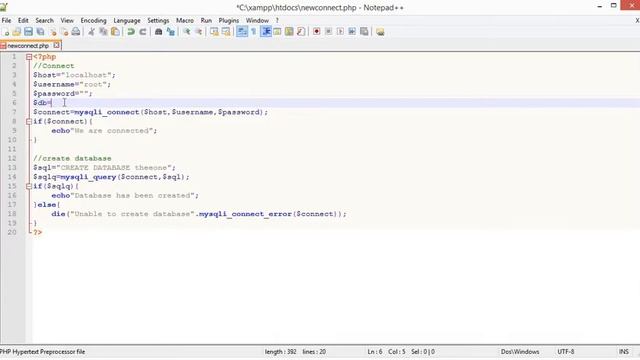Collapse the <?php block fold marker
The width and height of the screenshot is (640, 360).
click(x=29, y=57)
